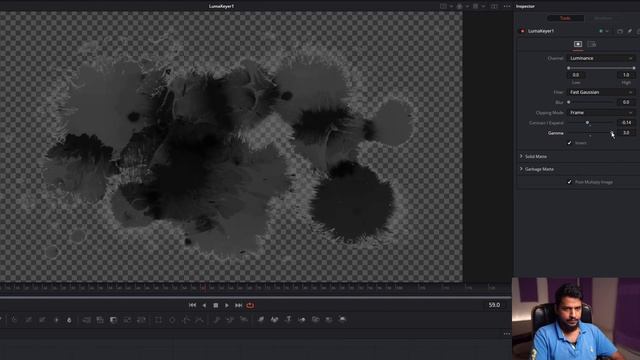
Task: Click the High range handle of the Luminance slider
Action: [634, 68]
